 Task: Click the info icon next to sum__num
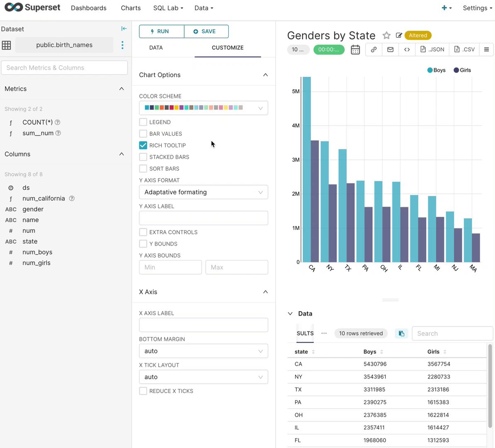(x=58, y=133)
